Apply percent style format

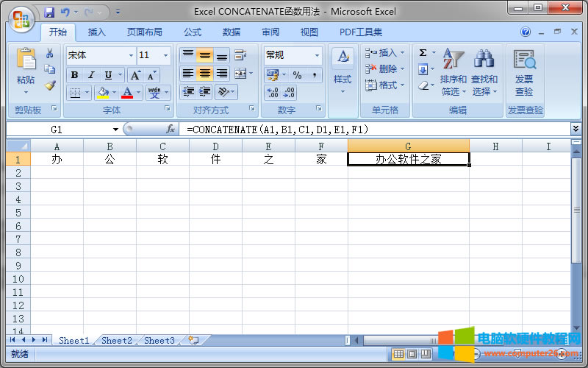click(x=298, y=76)
